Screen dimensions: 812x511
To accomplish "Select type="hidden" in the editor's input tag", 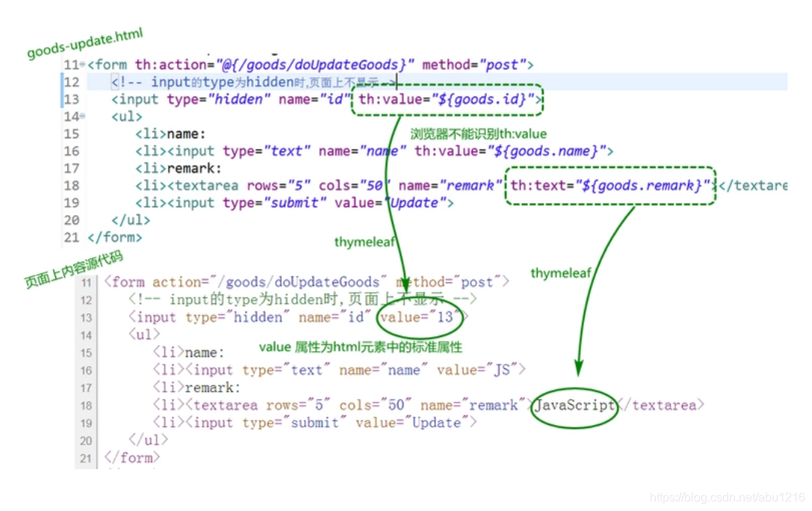I will (x=218, y=99).
